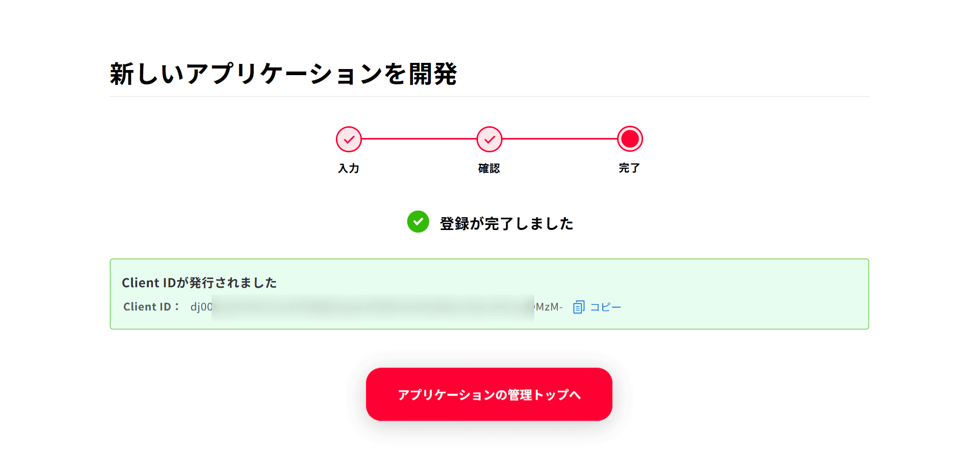Click the MzM- end of Client ID
The image size is (980, 460).
(x=549, y=307)
